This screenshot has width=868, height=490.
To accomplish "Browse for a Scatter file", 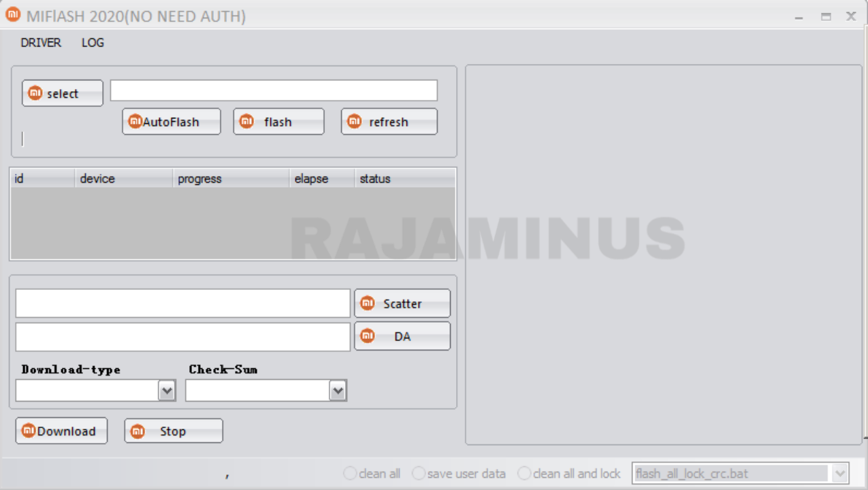I will coord(402,304).
